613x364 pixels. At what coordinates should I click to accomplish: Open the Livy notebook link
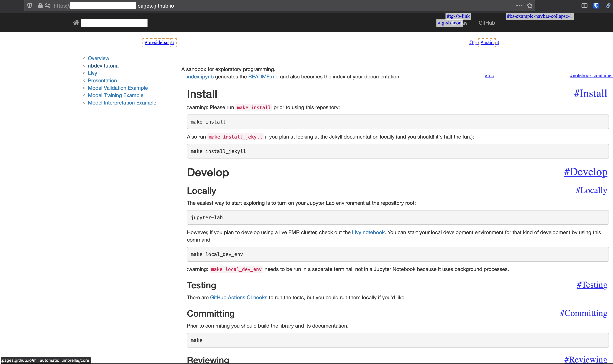coord(368,232)
